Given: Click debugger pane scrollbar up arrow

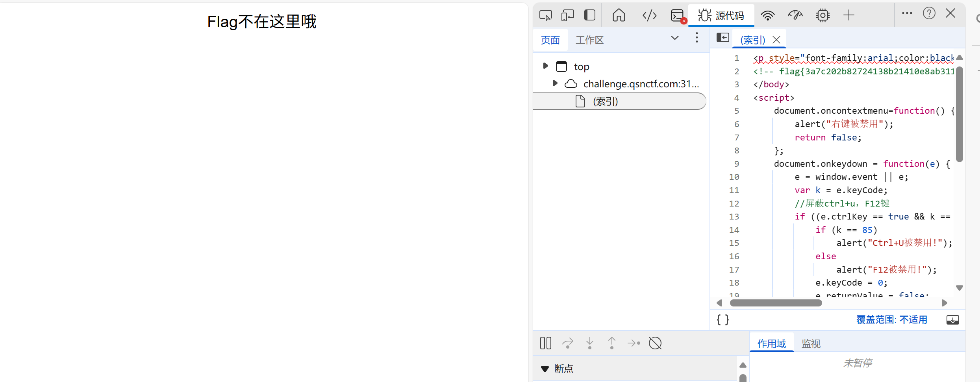Looking at the screenshot, I should point(743,365).
